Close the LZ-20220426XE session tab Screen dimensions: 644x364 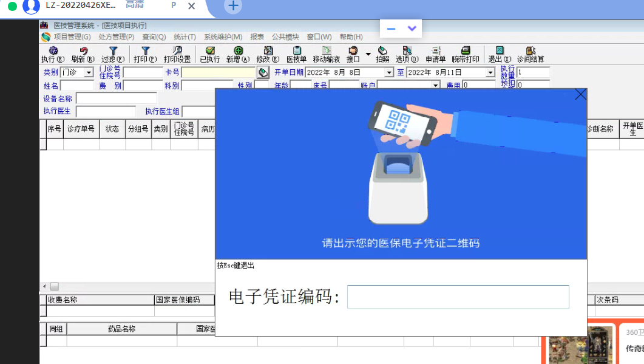click(x=191, y=6)
